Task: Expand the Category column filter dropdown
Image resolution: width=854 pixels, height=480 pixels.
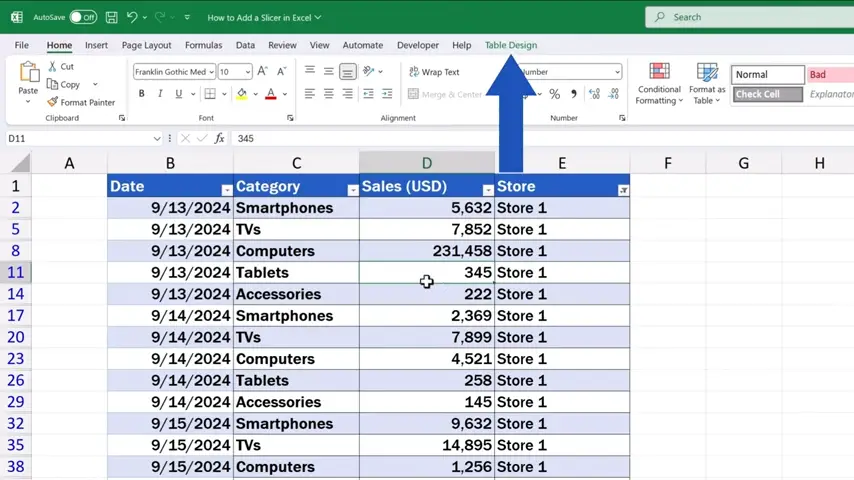Action: click(x=352, y=190)
